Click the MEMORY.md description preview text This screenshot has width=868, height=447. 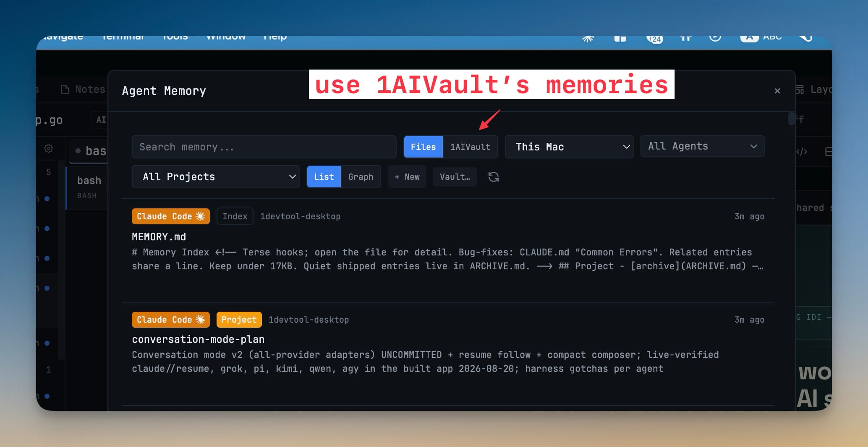[447, 259]
